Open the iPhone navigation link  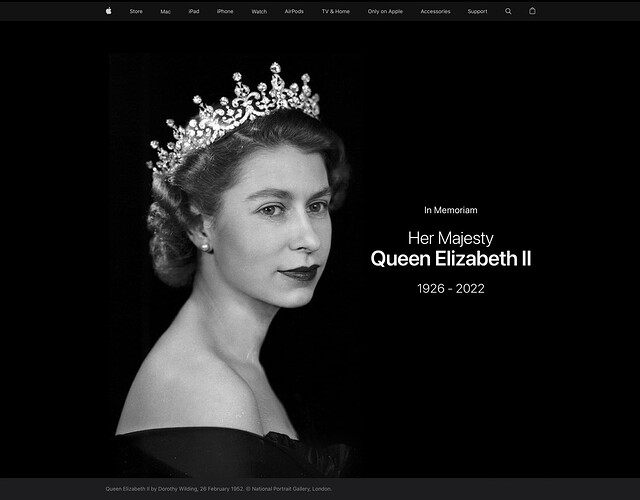pos(225,11)
